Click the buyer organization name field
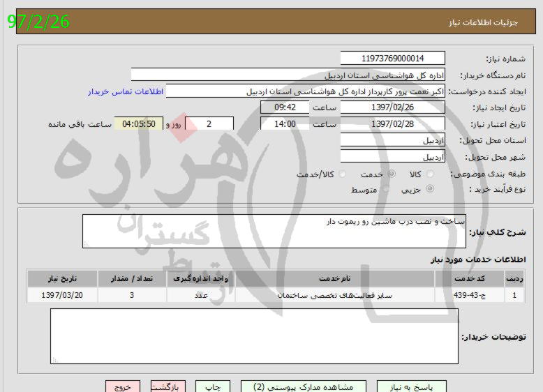Screen dimensions: 543x392 pyautogui.click(x=288, y=75)
